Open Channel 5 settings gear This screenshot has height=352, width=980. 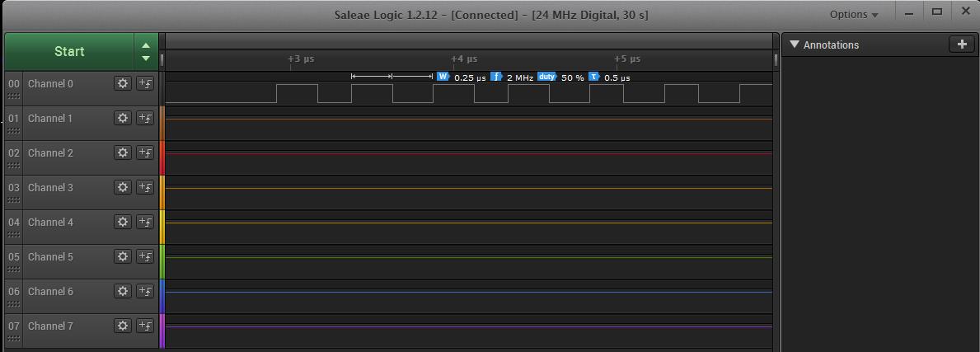123,256
